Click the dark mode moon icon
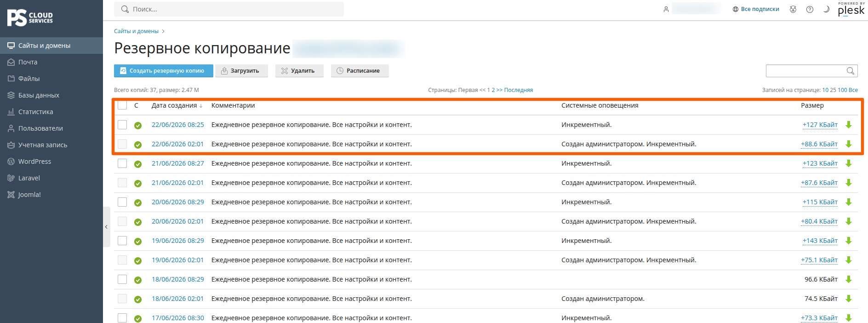Viewport: 868px width, 323px height. (x=826, y=9)
